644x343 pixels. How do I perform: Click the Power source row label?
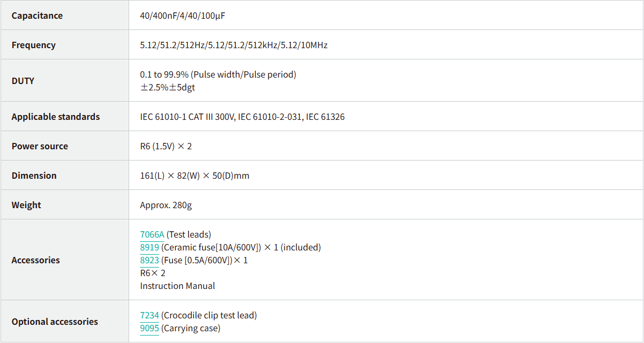[x=40, y=146]
